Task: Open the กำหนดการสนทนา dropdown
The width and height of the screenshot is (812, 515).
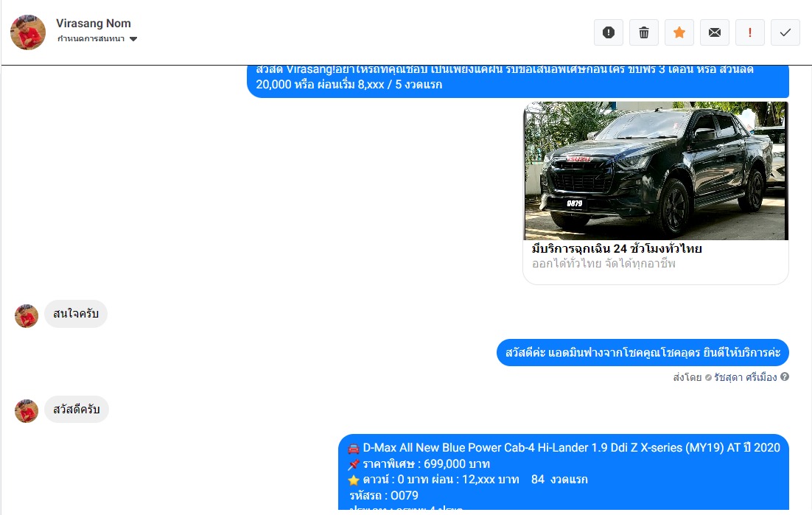Action: (97, 39)
